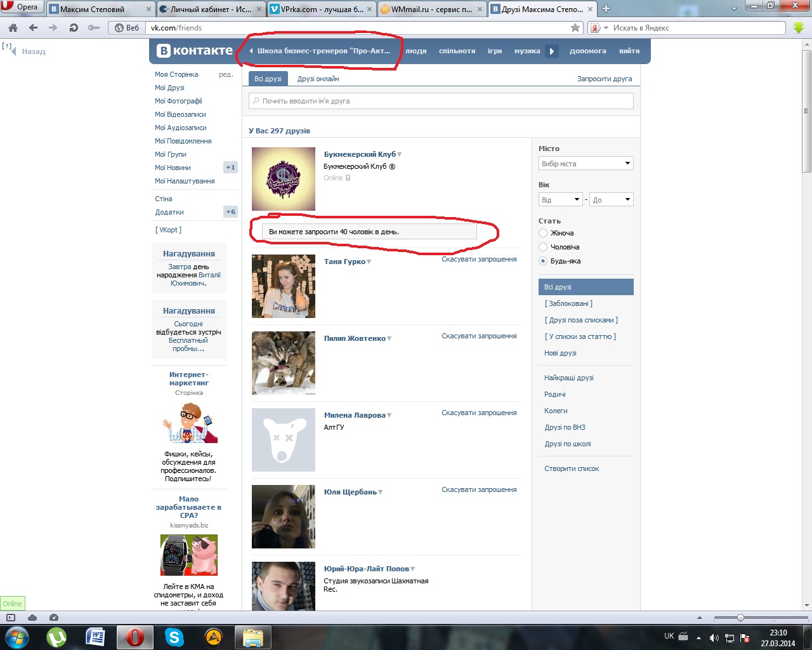The height and width of the screenshot is (650, 812).
Task: Click the browser back arrow
Action: [x=33, y=28]
